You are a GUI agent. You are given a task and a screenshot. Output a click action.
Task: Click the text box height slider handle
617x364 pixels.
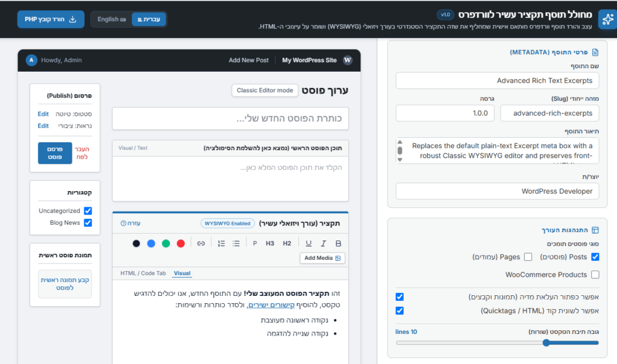(x=546, y=343)
